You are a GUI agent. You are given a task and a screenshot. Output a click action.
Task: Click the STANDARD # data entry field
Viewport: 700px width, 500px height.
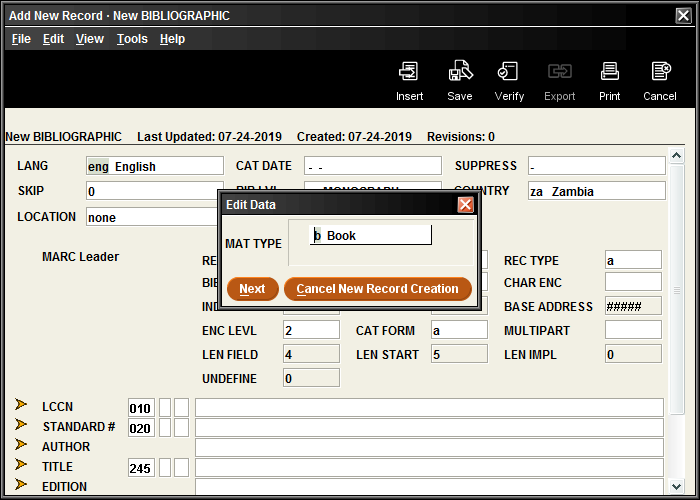[429, 428]
